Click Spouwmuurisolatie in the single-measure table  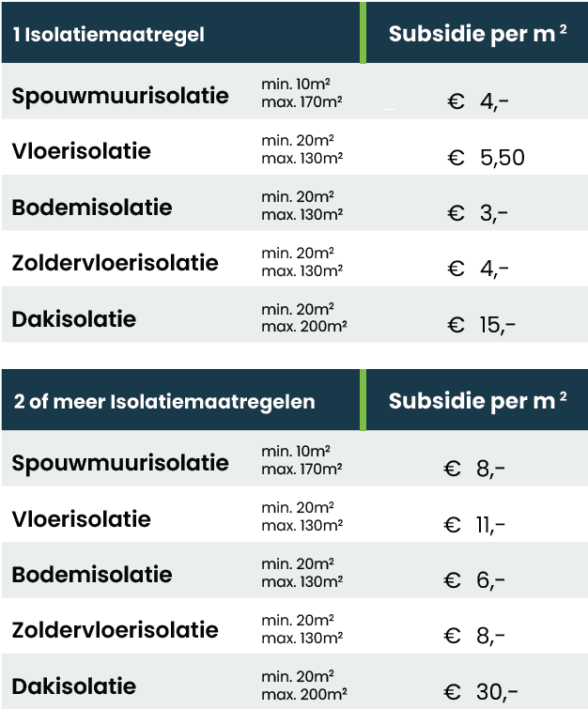[120, 96]
